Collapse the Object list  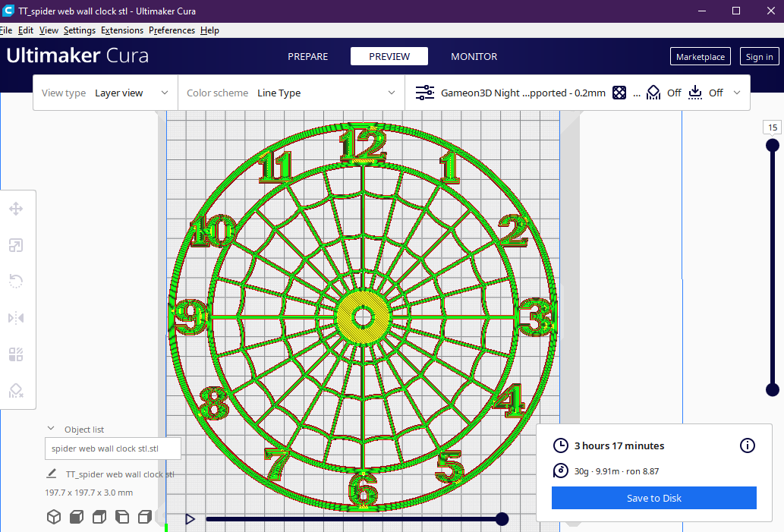(x=51, y=429)
